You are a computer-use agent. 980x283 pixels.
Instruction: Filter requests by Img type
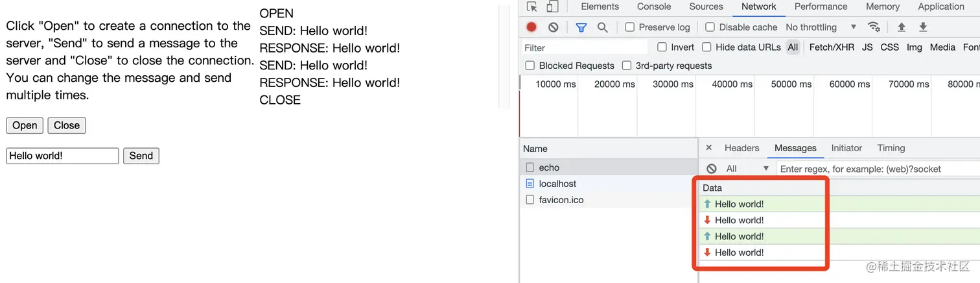[914, 47]
